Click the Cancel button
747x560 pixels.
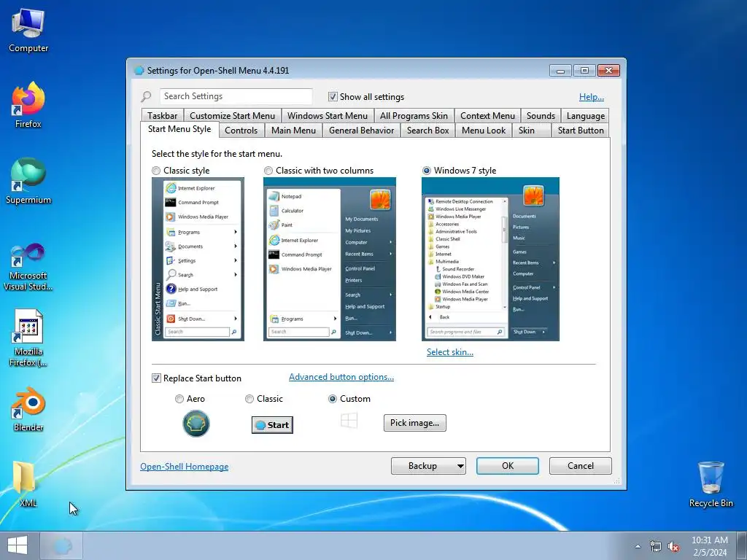pos(580,466)
